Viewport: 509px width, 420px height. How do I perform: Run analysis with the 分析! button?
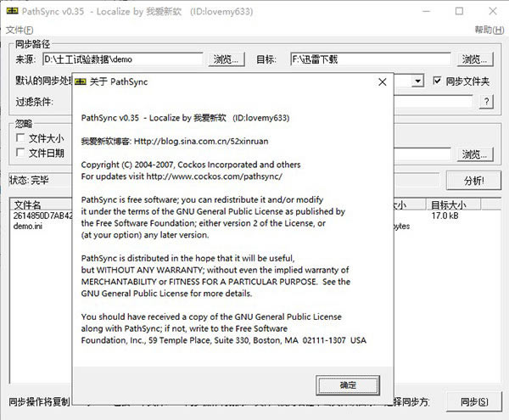(x=473, y=181)
